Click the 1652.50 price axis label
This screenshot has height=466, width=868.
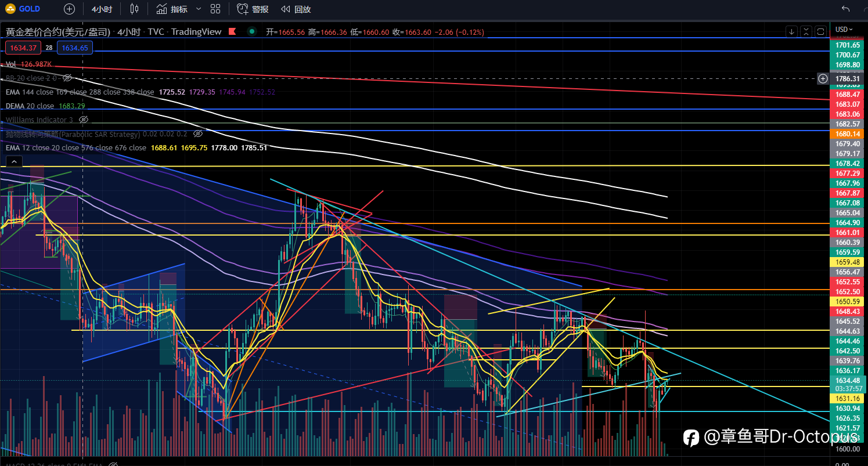pyautogui.click(x=848, y=291)
